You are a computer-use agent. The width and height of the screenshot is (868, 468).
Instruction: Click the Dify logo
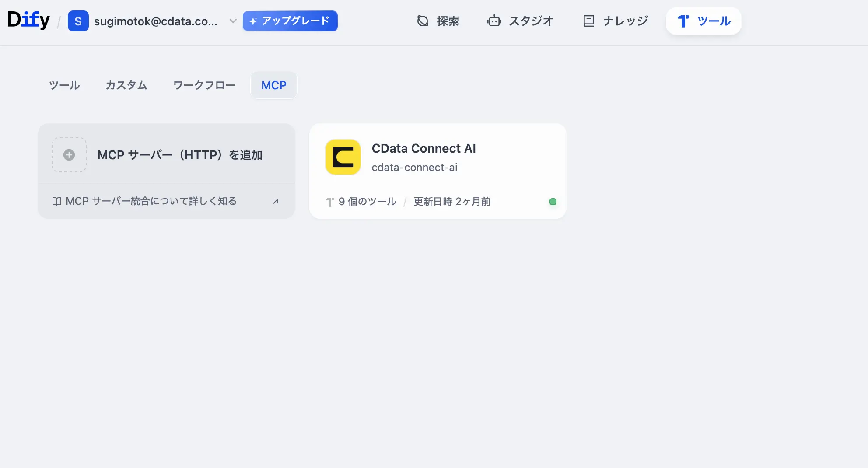pyautogui.click(x=28, y=20)
